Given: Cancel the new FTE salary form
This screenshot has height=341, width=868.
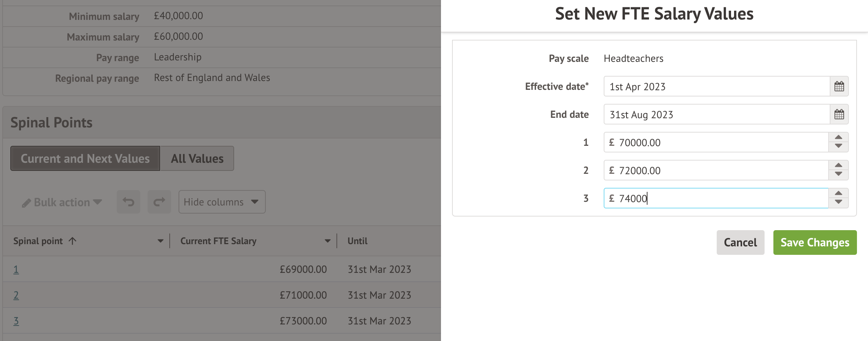Looking at the screenshot, I should (x=740, y=242).
